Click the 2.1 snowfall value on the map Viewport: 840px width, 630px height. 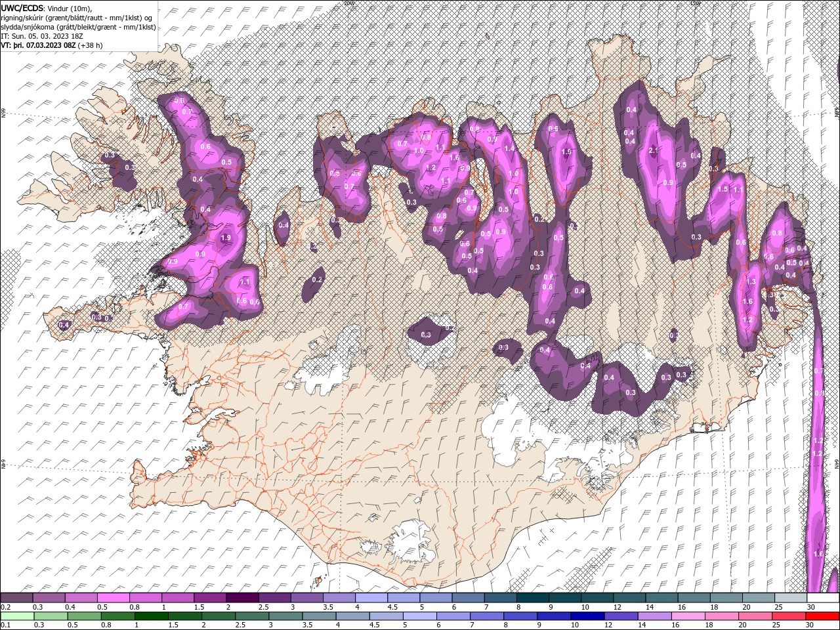pos(653,150)
